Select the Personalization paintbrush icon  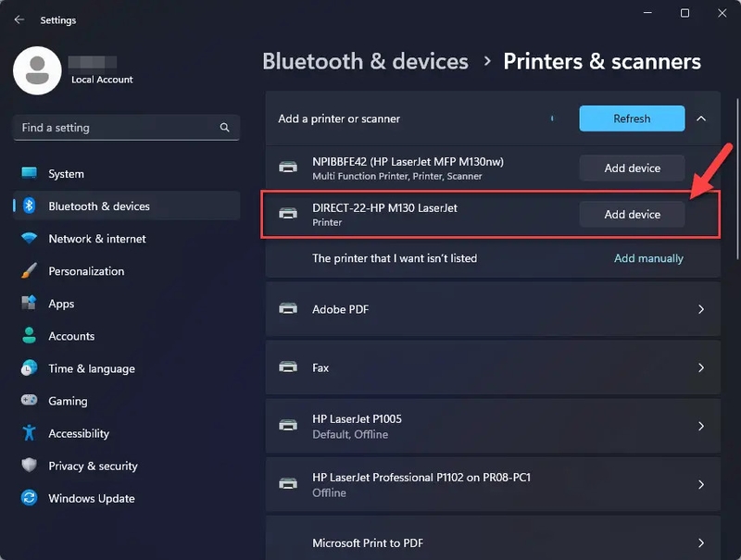(x=30, y=271)
